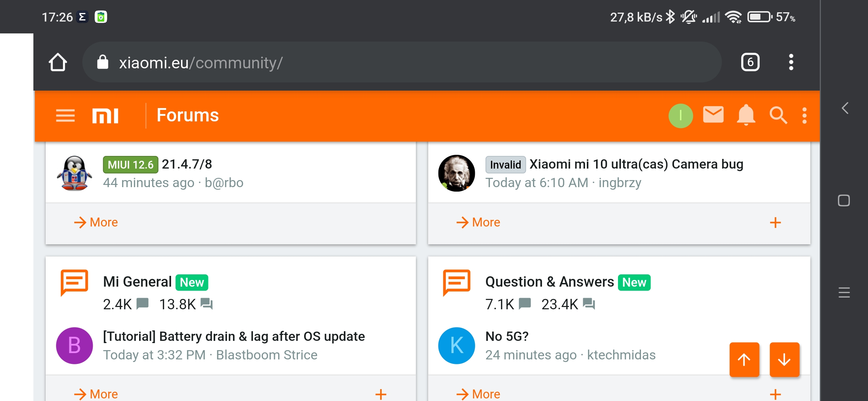Tap the Android home square button
Image resolution: width=868 pixels, height=401 pixels.
click(x=844, y=200)
